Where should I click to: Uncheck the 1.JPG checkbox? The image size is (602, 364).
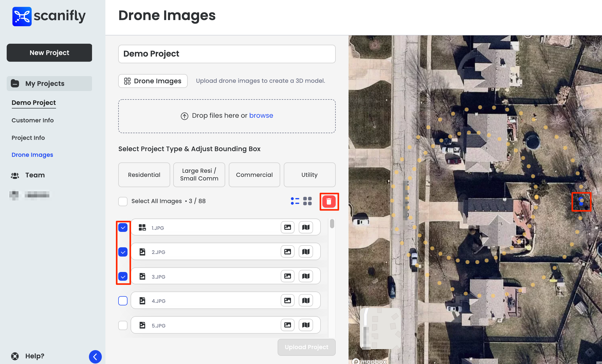tap(123, 228)
